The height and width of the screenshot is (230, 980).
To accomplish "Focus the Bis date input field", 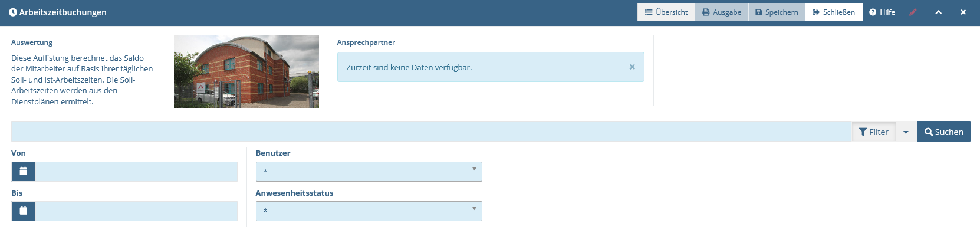I will pos(136,211).
